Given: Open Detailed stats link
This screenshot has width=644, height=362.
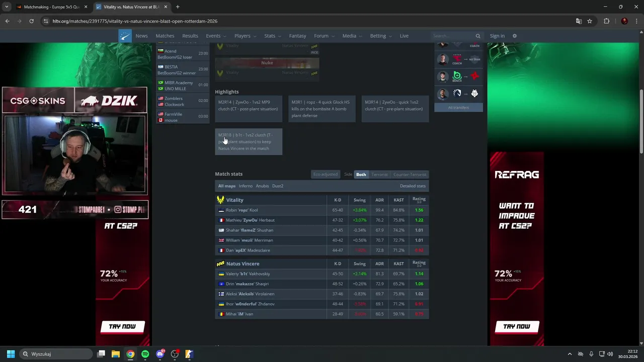Looking at the screenshot, I should tap(413, 186).
